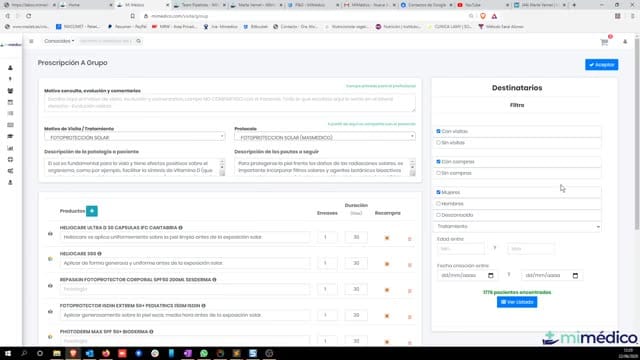Click the search magnifier icon in the header
The height and width of the screenshot is (360, 640).
pyautogui.click(x=139, y=41)
